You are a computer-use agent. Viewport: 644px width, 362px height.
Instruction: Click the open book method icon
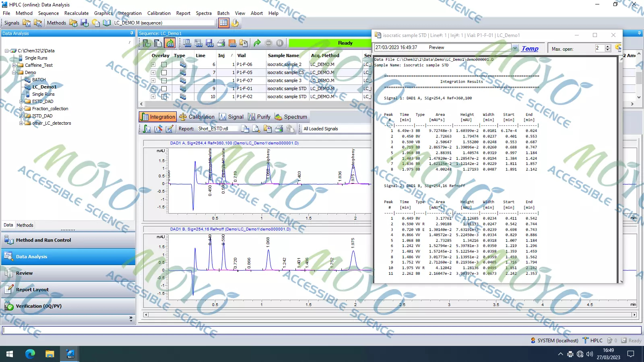tap(107, 23)
